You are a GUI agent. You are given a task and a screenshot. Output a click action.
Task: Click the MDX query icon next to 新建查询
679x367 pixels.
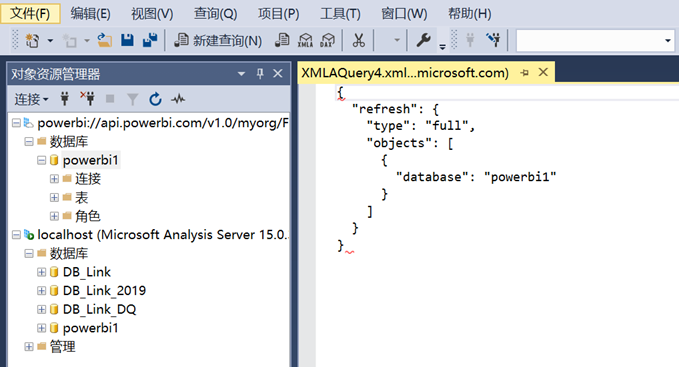point(282,40)
